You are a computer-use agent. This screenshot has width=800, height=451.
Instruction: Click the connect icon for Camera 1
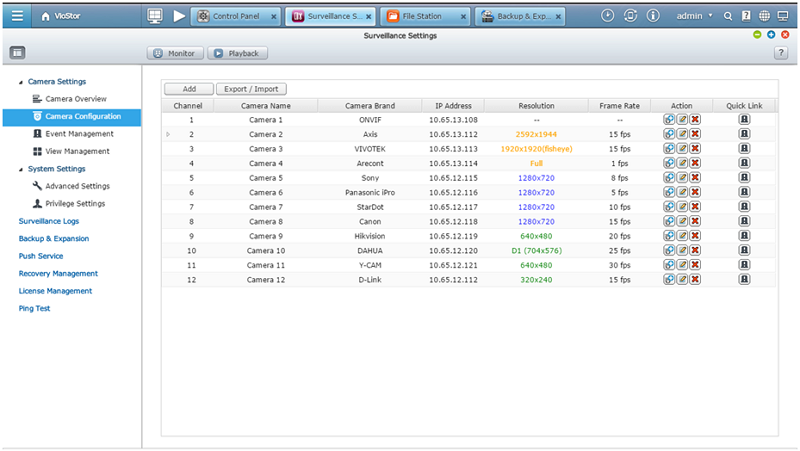point(669,119)
